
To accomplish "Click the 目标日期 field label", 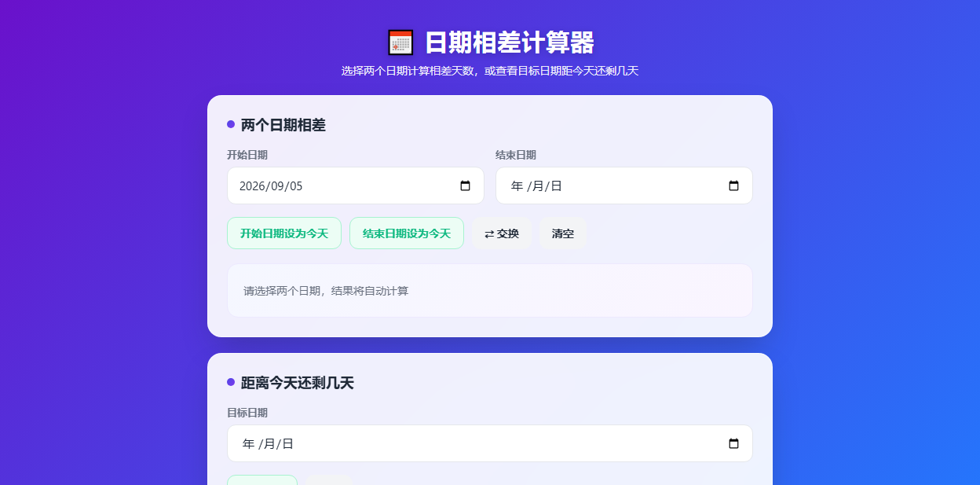I will (x=247, y=413).
